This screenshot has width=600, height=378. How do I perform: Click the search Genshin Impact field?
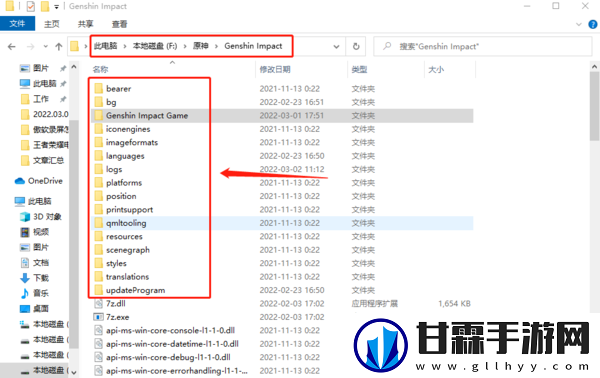pyautogui.click(x=483, y=46)
